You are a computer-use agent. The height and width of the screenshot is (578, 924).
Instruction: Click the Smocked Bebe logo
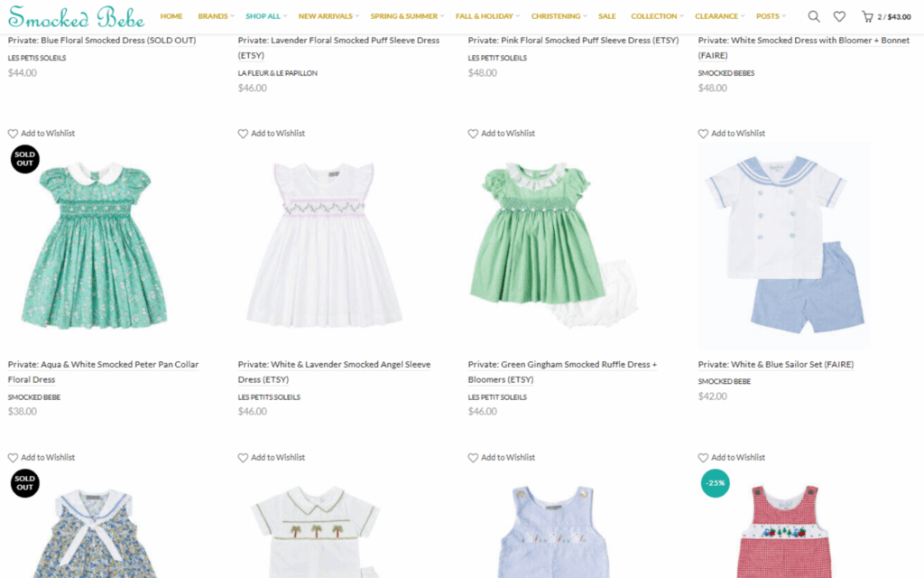pos(76,17)
